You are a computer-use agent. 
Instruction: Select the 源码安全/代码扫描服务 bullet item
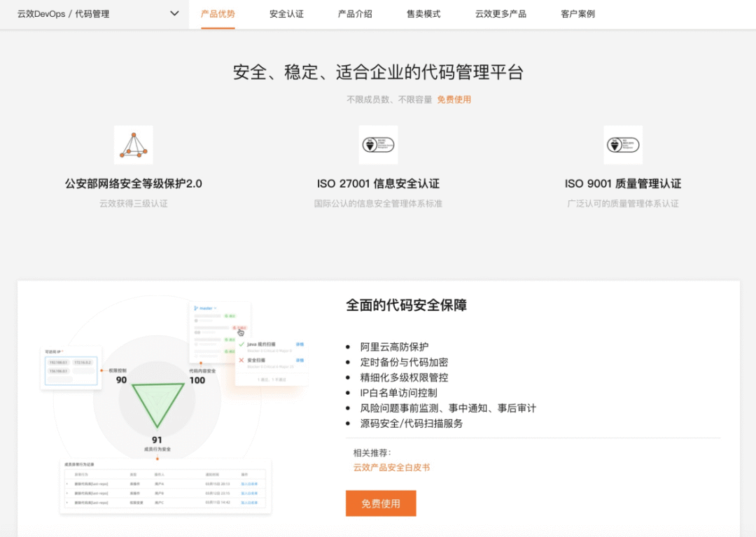coord(412,424)
